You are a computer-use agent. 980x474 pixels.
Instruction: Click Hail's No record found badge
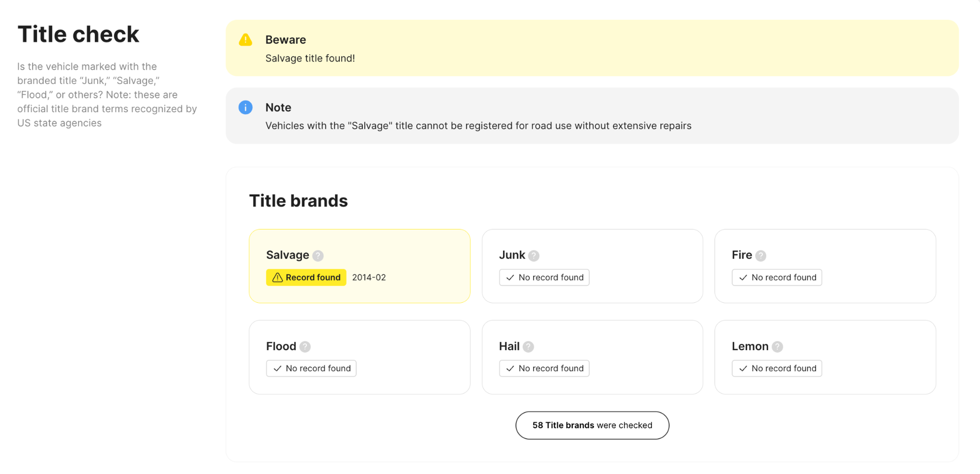pos(544,368)
